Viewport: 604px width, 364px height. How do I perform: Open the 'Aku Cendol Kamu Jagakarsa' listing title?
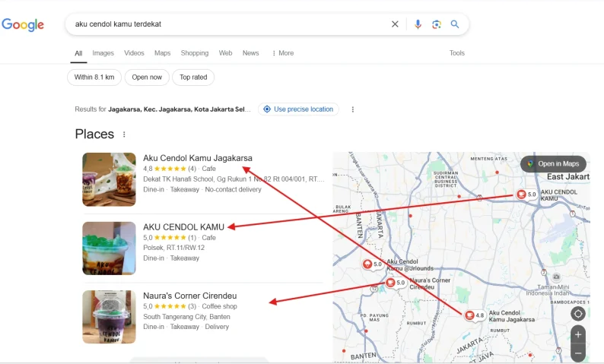click(198, 158)
